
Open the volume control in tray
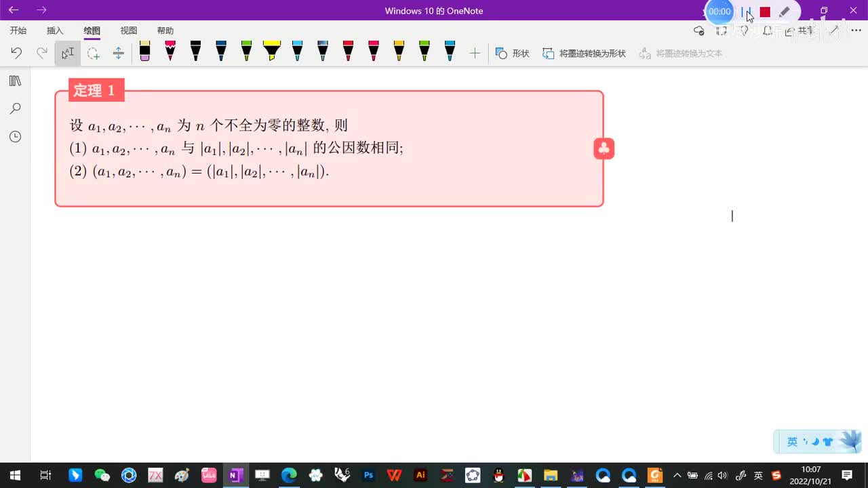click(x=723, y=475)
